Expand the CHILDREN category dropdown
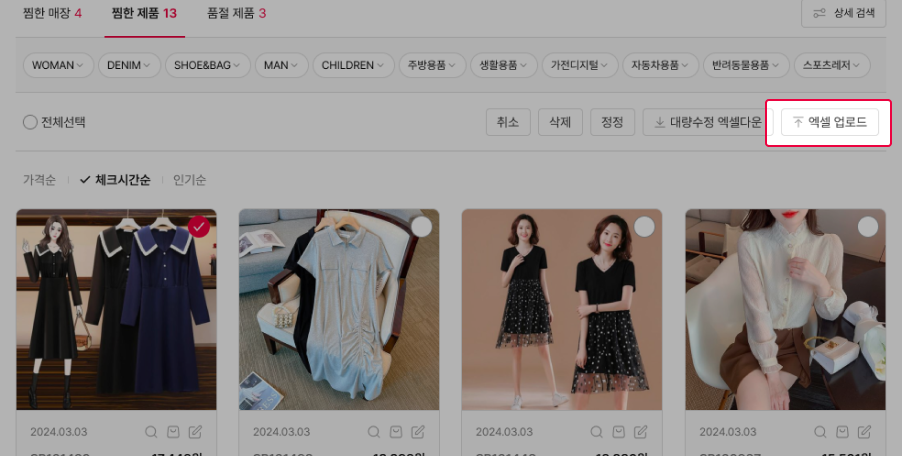The width and height of the screenshot is (902, 456). (353, 65)
